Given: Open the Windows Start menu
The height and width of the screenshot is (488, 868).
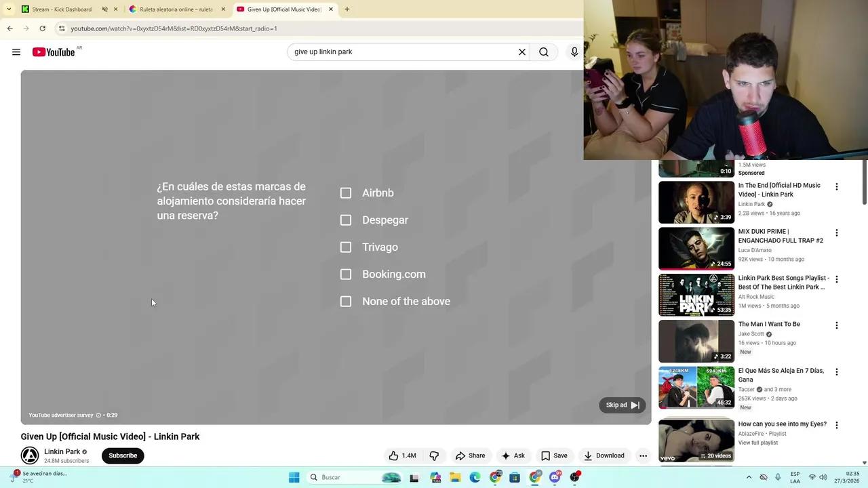Looking at the screenshot, I should [294, 477].
